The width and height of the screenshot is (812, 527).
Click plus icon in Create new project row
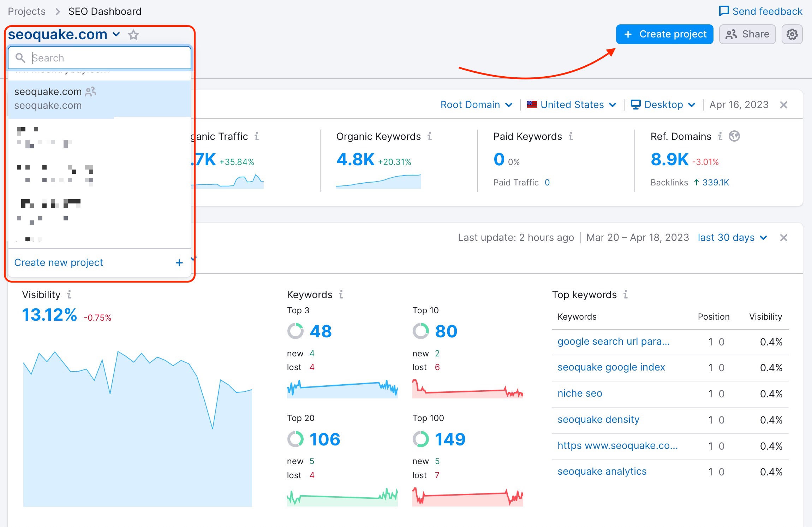179,262
